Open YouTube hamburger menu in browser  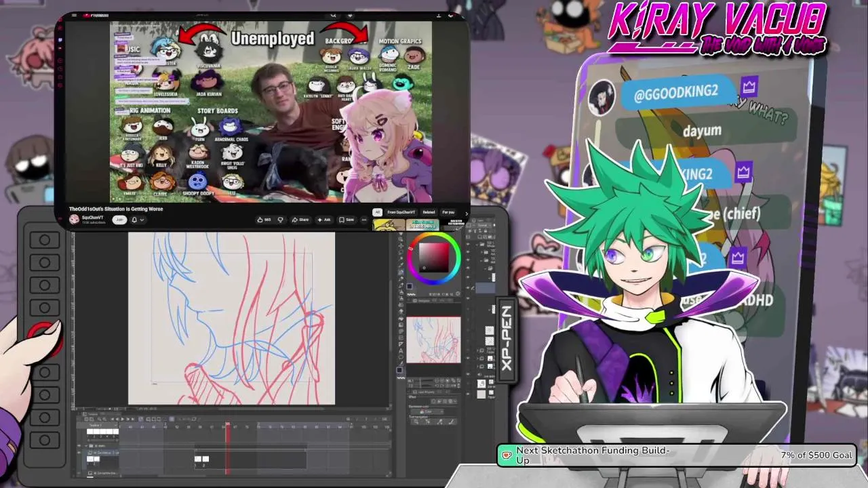(x=73, y=15)
